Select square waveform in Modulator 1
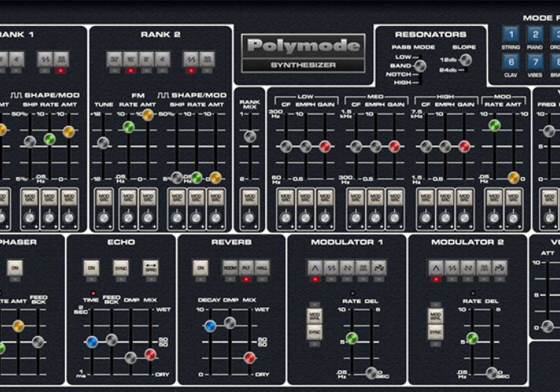 [x=363, y=267]
